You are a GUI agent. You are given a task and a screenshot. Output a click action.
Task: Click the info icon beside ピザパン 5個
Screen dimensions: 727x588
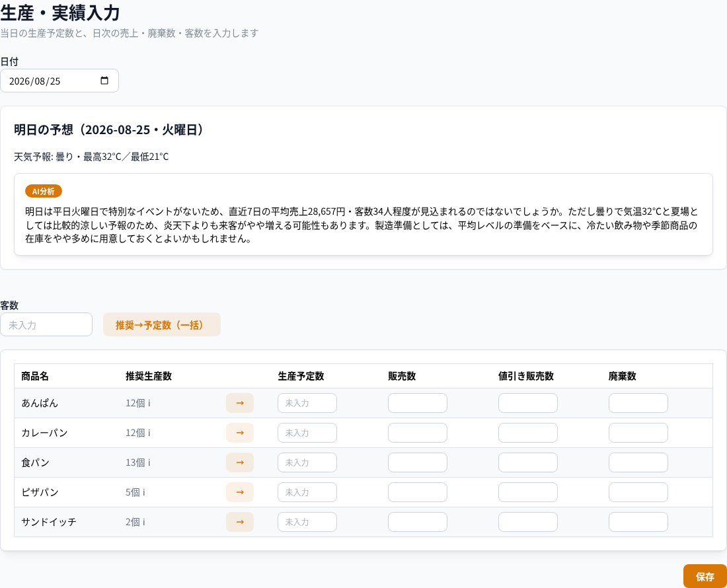[143, 492]
